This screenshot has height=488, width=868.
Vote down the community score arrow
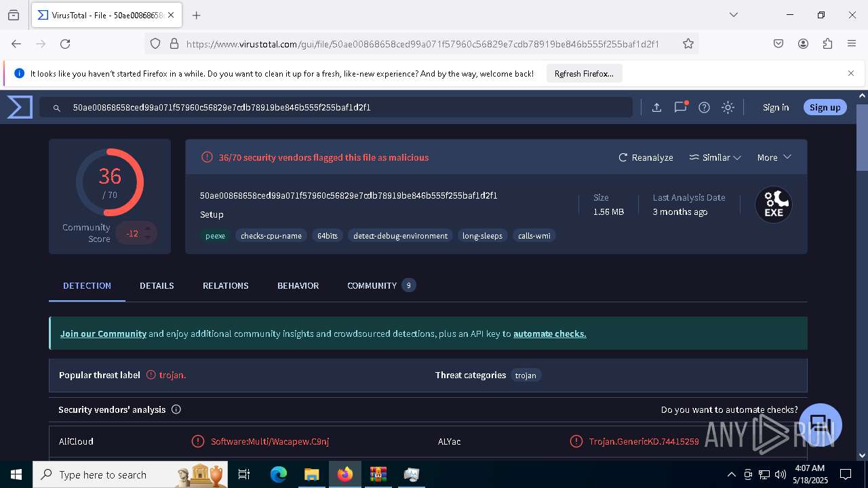pos(147,238)
